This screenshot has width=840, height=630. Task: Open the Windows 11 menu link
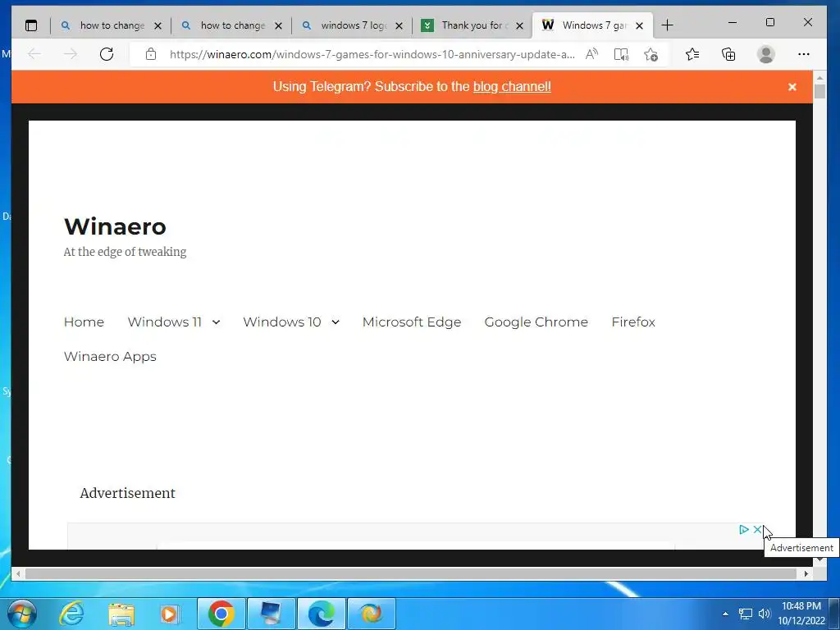pos(164,322)
